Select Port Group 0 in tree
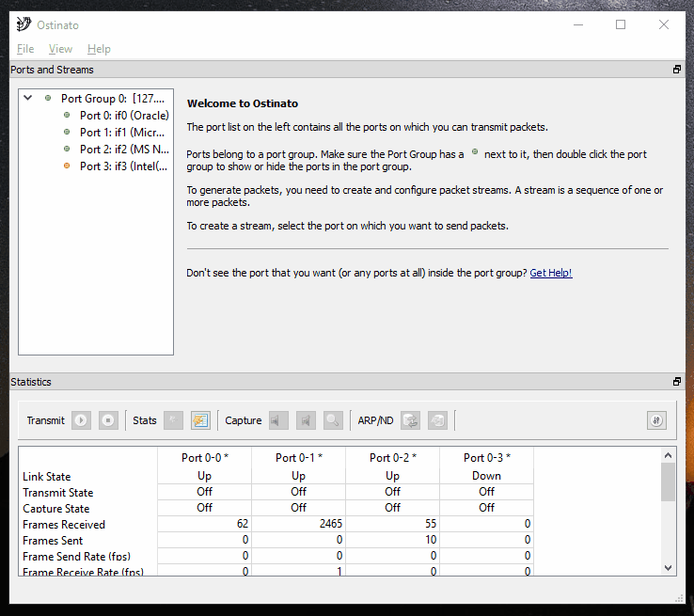694x616 pixels. [x=113, y=98]
